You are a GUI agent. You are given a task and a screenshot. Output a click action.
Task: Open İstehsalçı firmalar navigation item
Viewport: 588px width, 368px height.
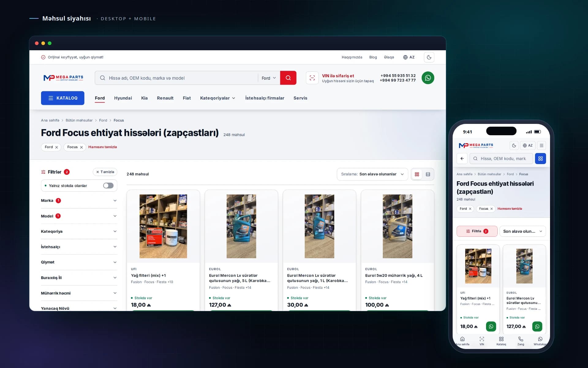pyautogui.click(x=265, y=98)
